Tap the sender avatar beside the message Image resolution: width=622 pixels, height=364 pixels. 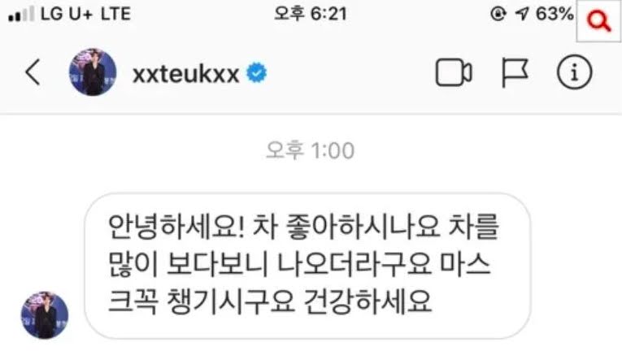click(x=45, y=315)
